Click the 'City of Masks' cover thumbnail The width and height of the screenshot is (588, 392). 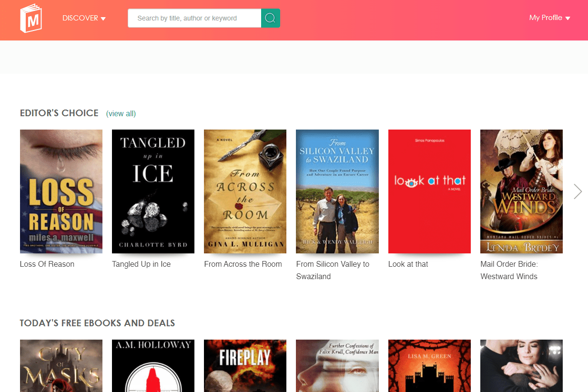click(x=61, y=366)
